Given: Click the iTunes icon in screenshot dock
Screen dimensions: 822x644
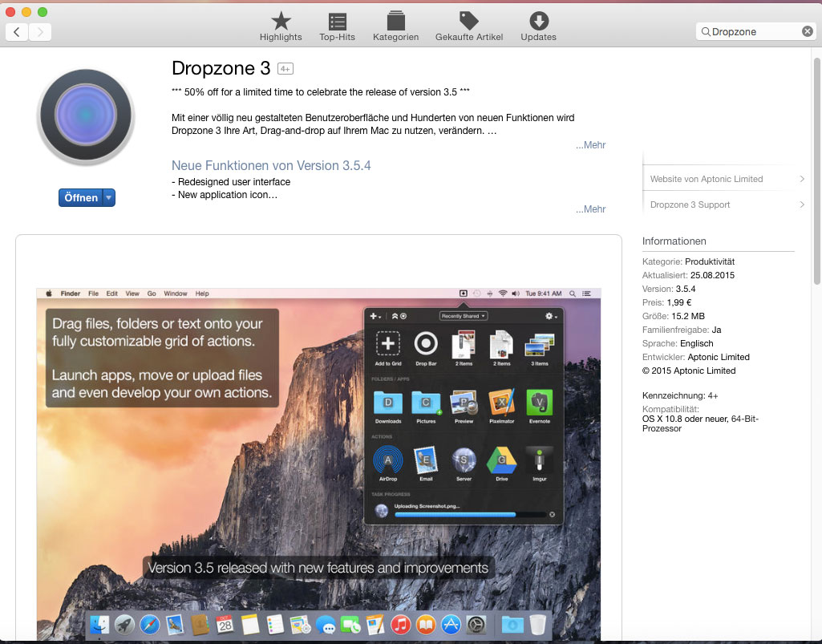Looking at the screenshot, I should click(400, 625).
